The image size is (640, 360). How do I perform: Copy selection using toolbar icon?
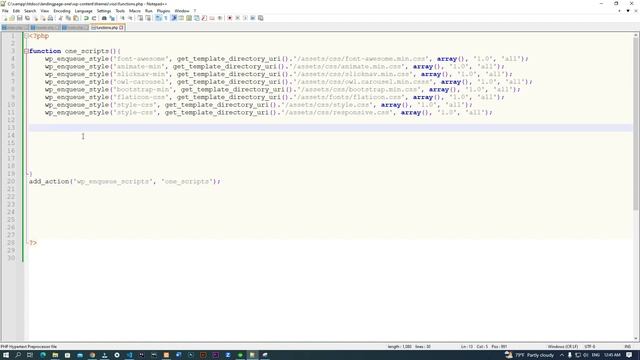coord(68,18)
